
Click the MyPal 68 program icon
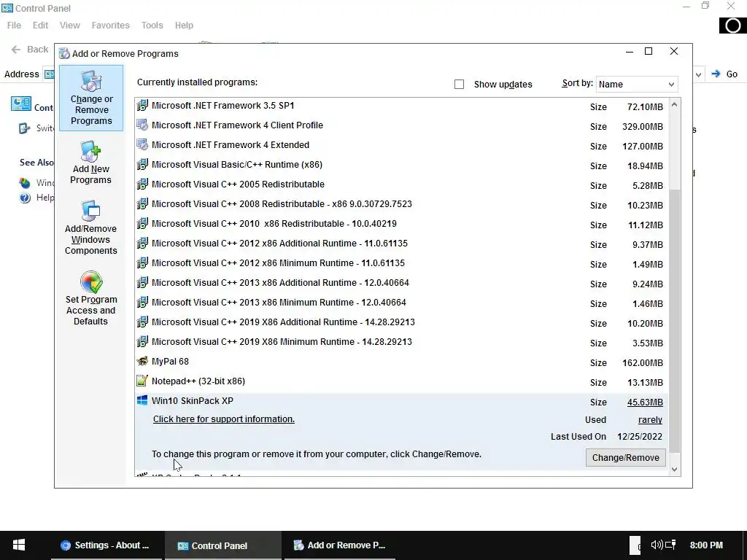click(142, 362)
